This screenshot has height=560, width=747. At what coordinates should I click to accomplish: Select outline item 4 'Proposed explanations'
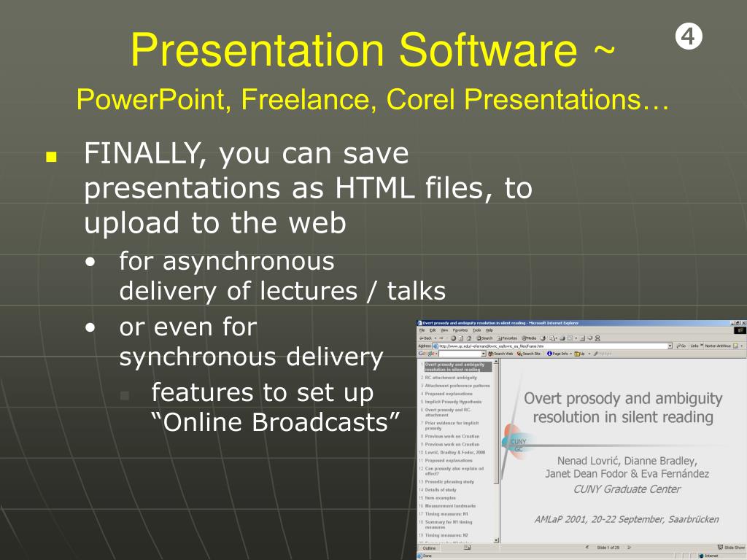(449, 394)
